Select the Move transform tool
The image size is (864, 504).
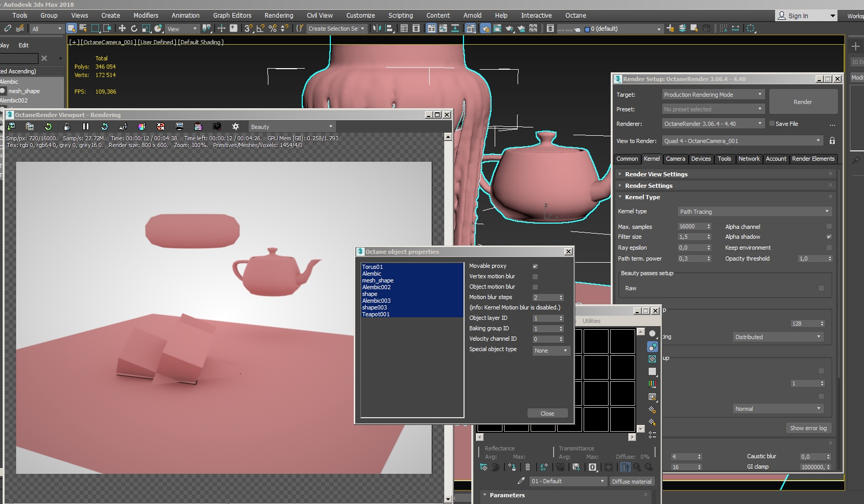pos(122,29)
